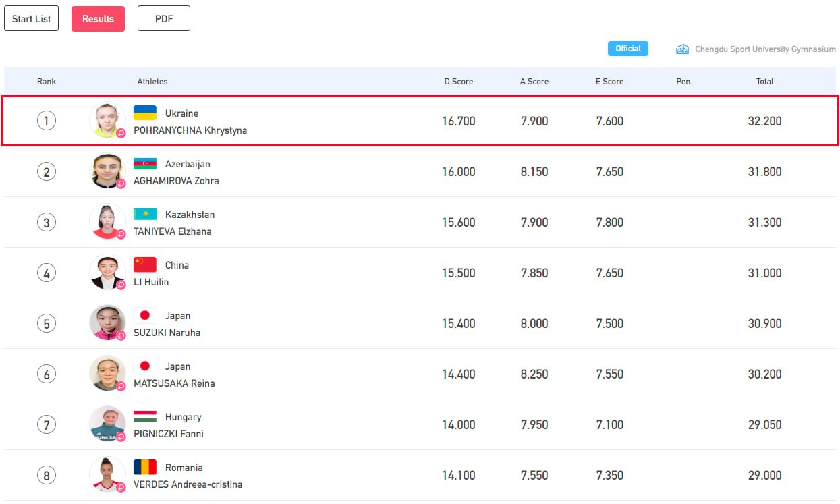840x504 pixels.
Task: Click the Rank column header
Action: tap(47, 81)
